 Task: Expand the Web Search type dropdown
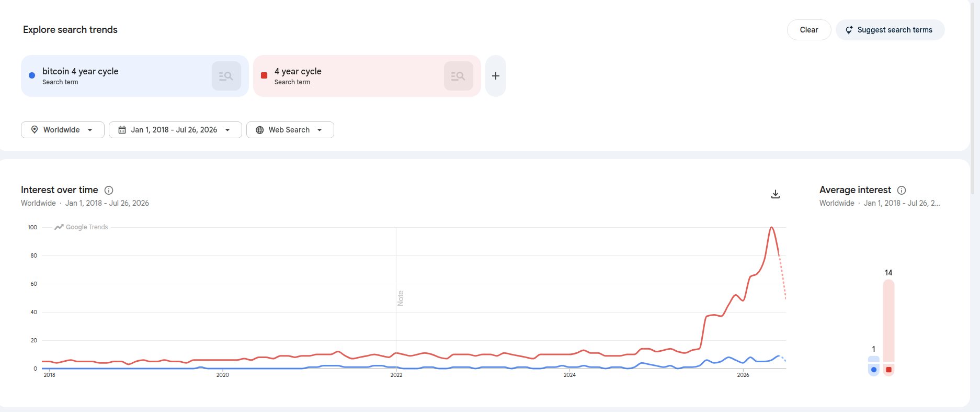pos(290,130)
